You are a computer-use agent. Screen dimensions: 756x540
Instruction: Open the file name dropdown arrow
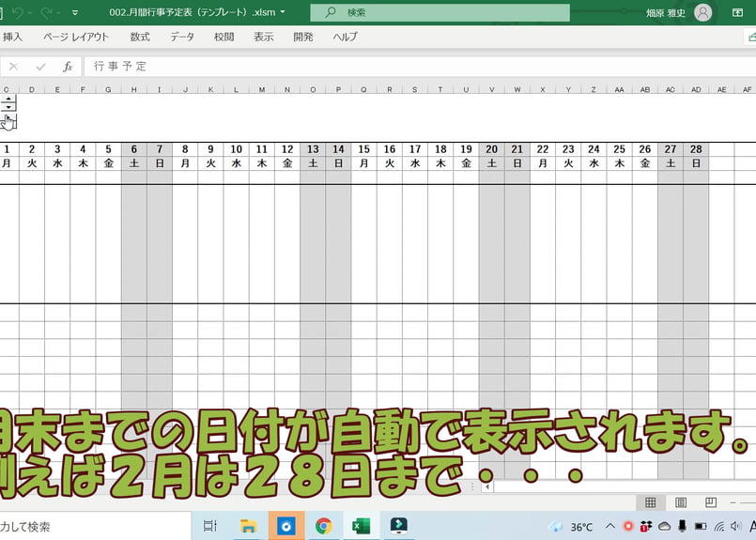(x=282, y=12)
